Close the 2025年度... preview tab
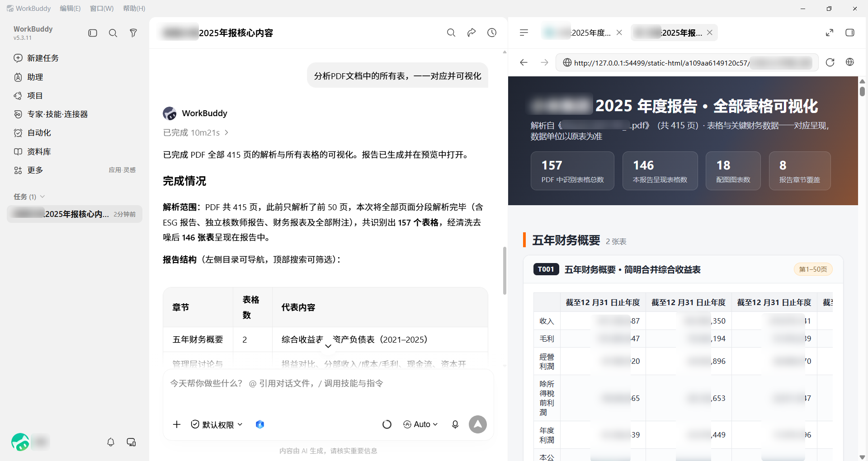This screenshot has height=461, width=868. pos(619,33)
